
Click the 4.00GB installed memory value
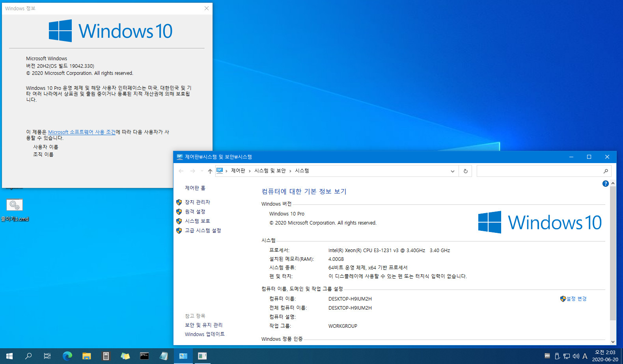tap(336, 259)
